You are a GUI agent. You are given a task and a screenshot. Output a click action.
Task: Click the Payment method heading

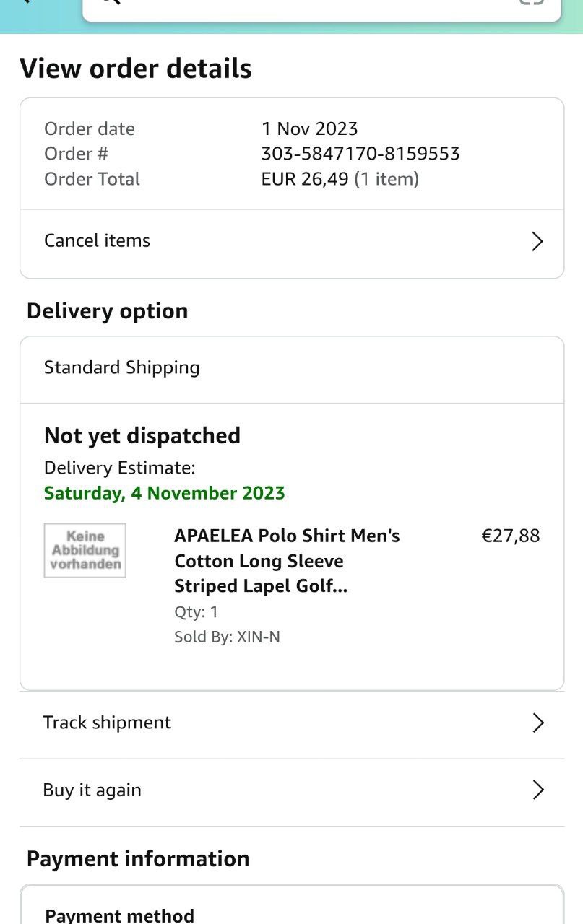click(x=119, y=916)
